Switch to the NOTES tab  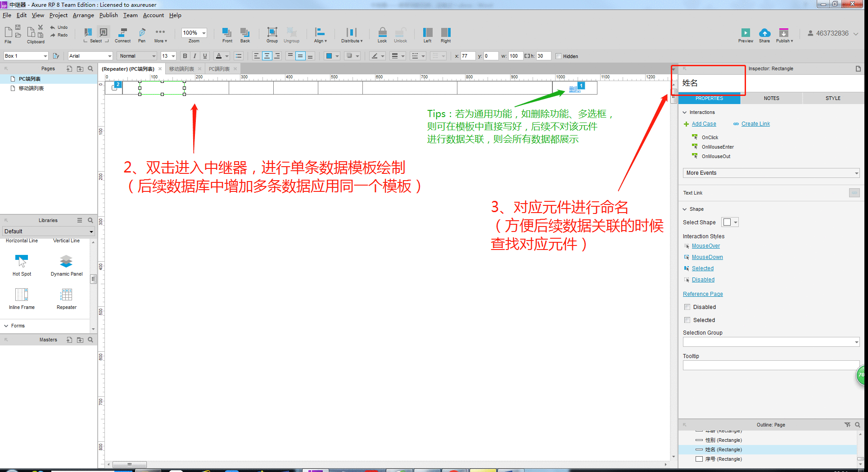tap(771, 98)
